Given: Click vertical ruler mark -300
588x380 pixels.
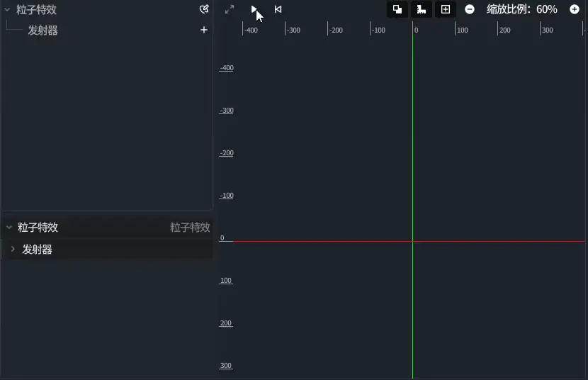Looking at the screenshot, I should pos(227,111).
